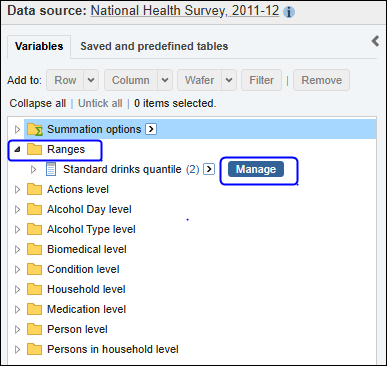This screenshot has width=387, height=366.
Task: Click the Persons in household level folder icon
Action: [34, 349]
